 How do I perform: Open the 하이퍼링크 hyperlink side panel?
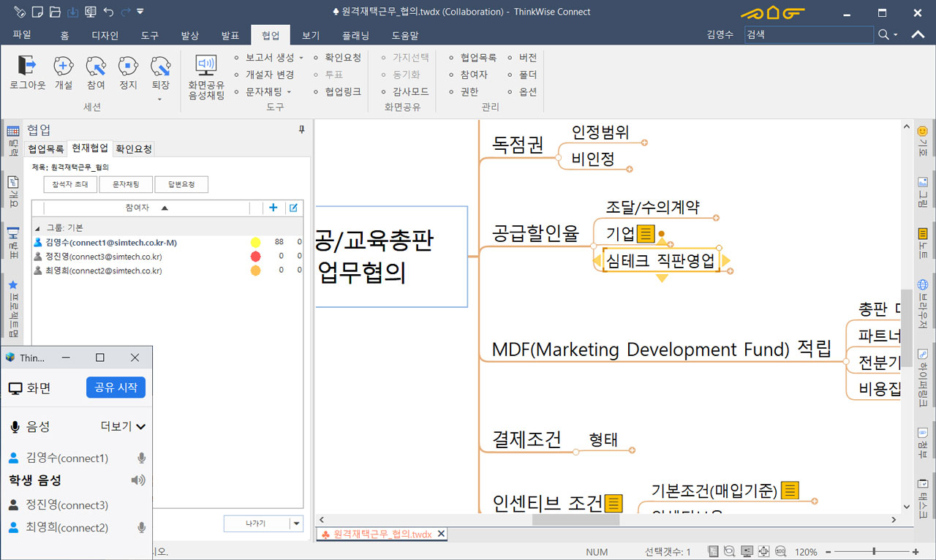(x=923, y=377)
